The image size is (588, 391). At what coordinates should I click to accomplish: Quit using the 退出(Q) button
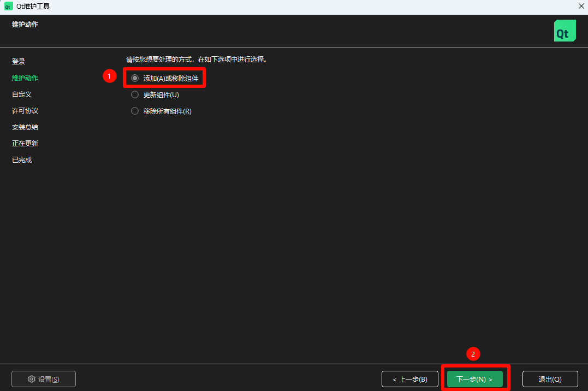550,379
